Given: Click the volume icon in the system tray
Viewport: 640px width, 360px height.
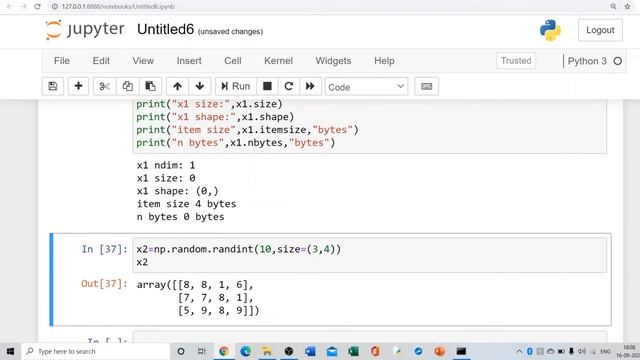Looking at the screenshot, I should pos(582,351).
